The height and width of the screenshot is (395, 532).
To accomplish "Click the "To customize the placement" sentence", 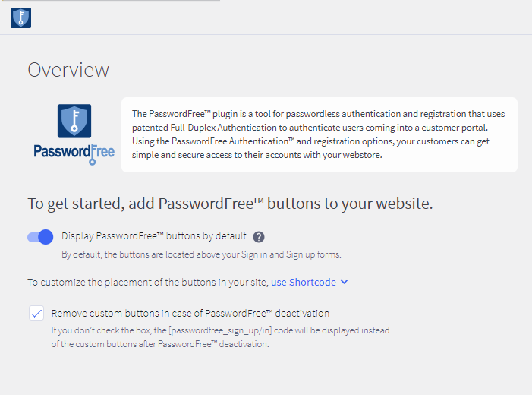I will [x=148, y=282].
